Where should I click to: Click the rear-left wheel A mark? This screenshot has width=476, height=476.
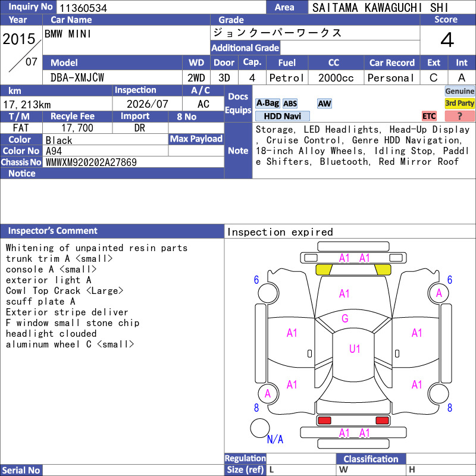(x=267, y=394)
